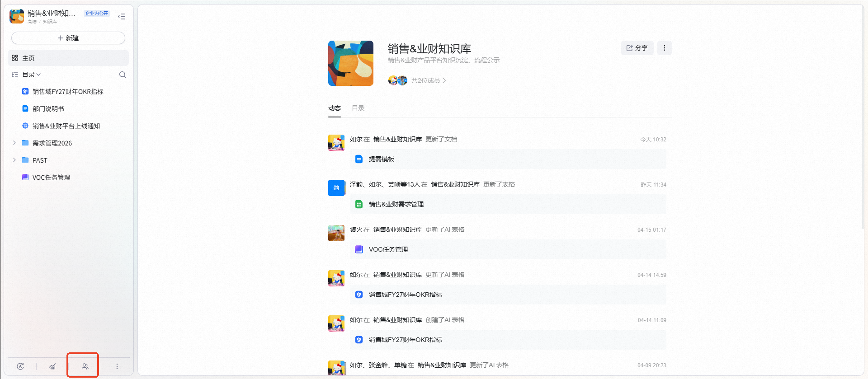The width and height of the screenshot is (868, 379).
Task: Click the green sheet icon beside 销售&业财需求管理
Action: [359, 204]
